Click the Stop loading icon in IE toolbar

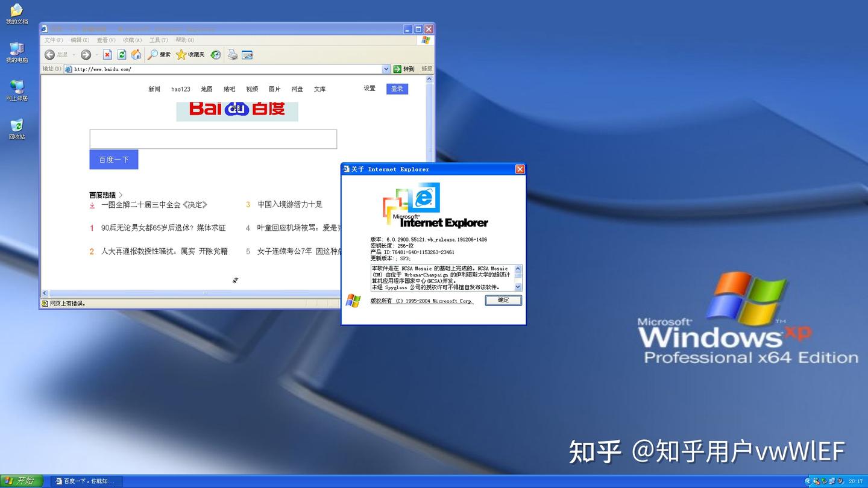107,54
